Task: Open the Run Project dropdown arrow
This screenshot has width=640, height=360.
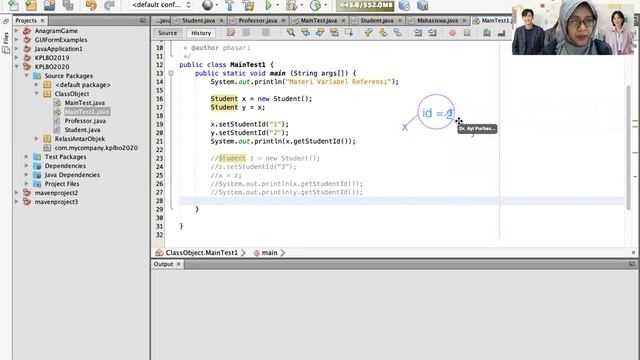Action: pyautogui.click(x=278, y=5)
